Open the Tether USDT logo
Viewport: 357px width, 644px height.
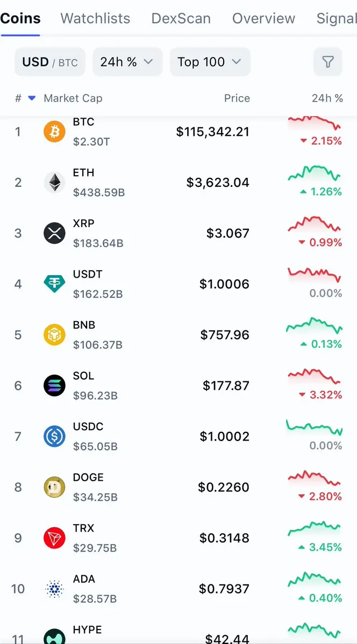coord(54,284)
